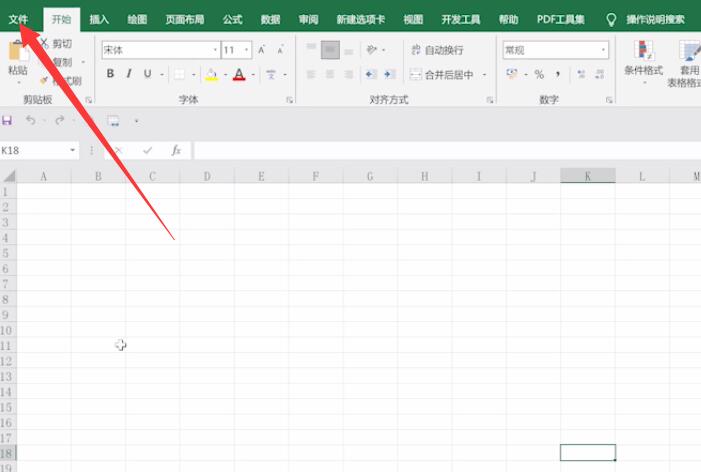Open the 文件 (File) menu
701x472 pixels.
[18, 19]
